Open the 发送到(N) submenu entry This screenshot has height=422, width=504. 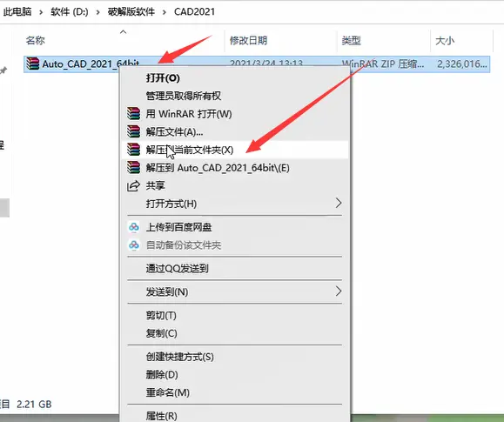235,291
